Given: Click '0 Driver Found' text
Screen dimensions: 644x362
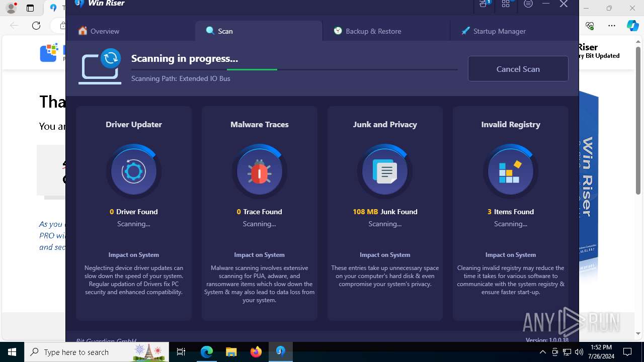Looking at the screenshot, I should pyautogui.click(x=133, y=212).
